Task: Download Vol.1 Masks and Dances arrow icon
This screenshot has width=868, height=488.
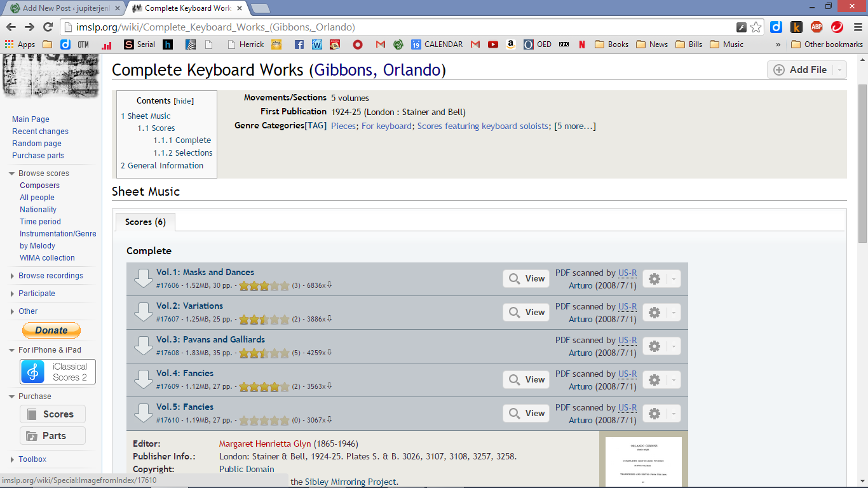Action: click(144, 278)
